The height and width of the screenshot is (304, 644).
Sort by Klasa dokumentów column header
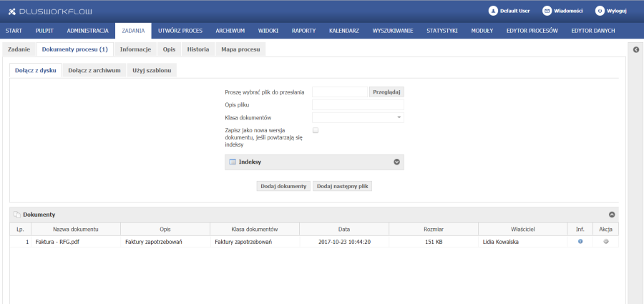pyautogui.click(x=255, y=229)
